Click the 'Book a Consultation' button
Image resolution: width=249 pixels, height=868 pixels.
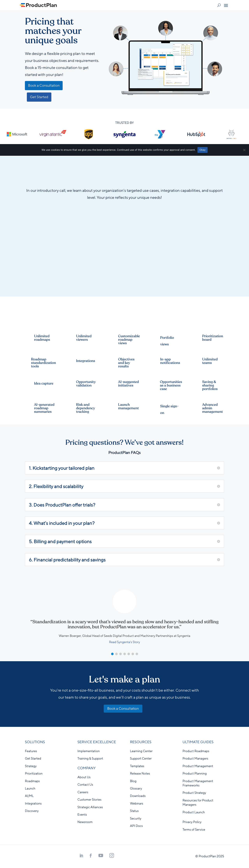pyautogui.click(x=44, y=85)
